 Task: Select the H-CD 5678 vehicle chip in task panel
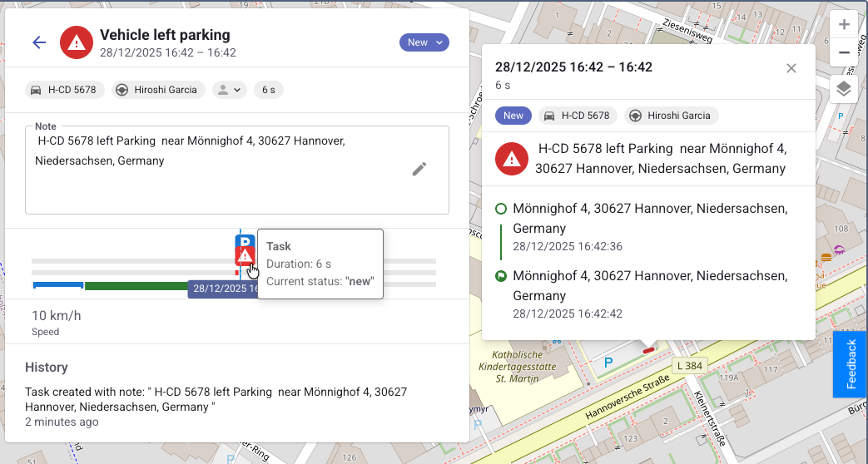pos(65,90)
